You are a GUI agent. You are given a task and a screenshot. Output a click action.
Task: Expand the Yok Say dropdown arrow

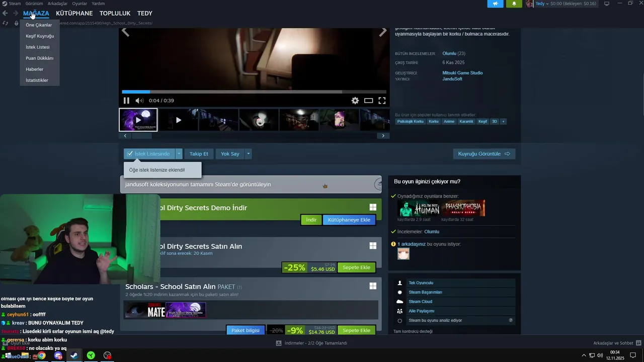click(248, 154)
